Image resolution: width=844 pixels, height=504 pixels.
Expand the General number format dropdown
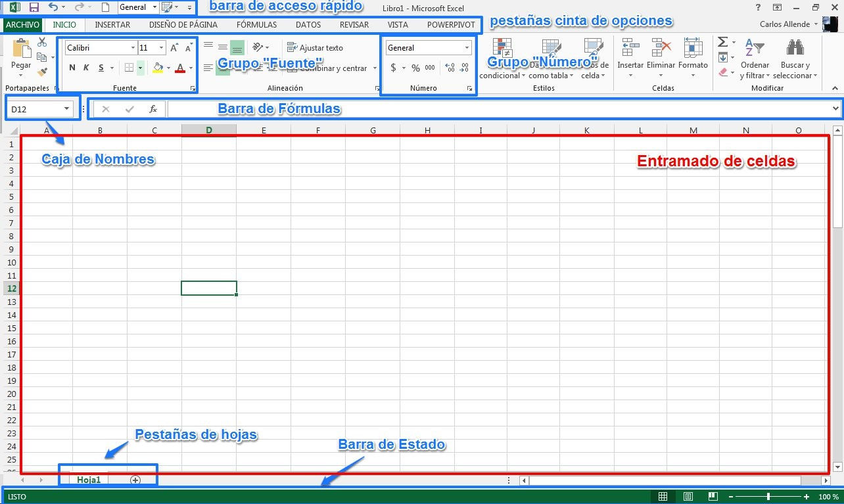pyautogui.click(x=467, y=48)
